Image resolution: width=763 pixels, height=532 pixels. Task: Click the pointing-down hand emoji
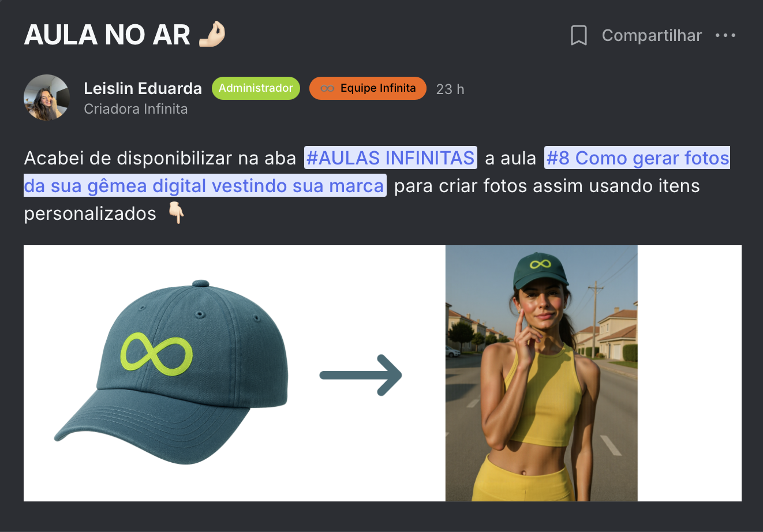[x=176, y=213]
